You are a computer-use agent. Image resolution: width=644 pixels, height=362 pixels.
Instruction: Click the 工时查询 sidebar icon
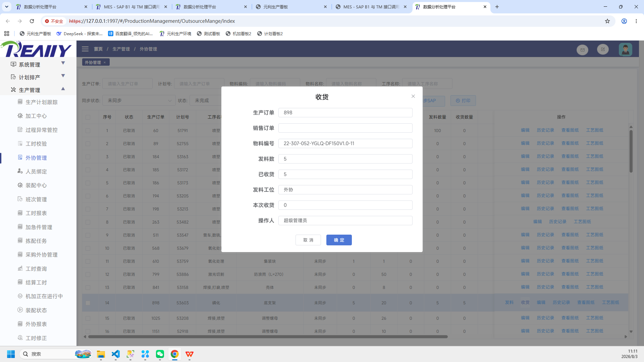coord(20,268)
